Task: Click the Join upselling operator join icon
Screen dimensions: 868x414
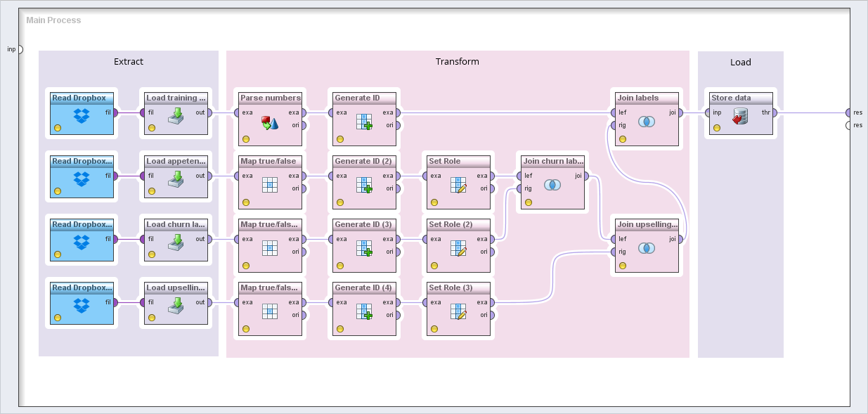Action: click(647, 248)
